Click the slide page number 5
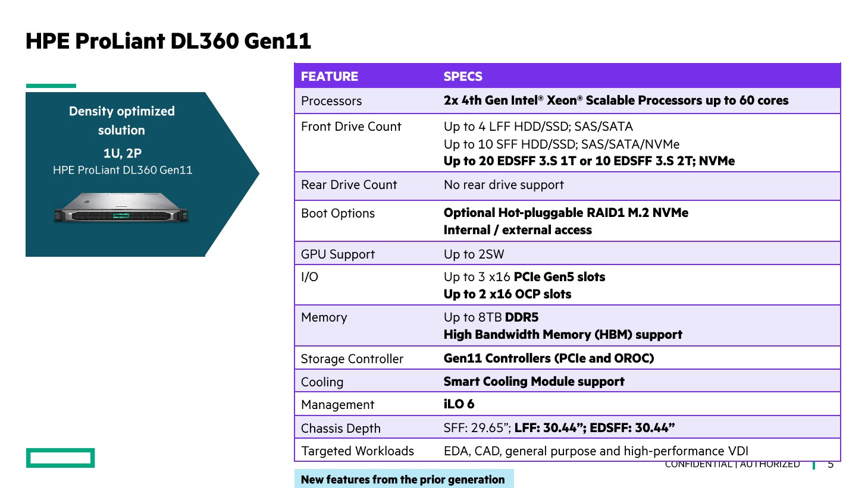The width and height of the screenshot is (868, 488). [x=831, y=464]
